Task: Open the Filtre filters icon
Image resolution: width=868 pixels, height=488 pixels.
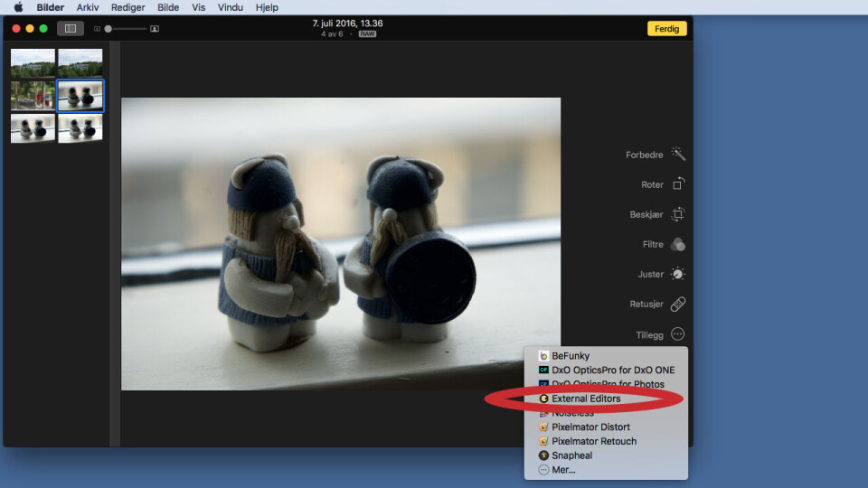Action: (677, 244)
